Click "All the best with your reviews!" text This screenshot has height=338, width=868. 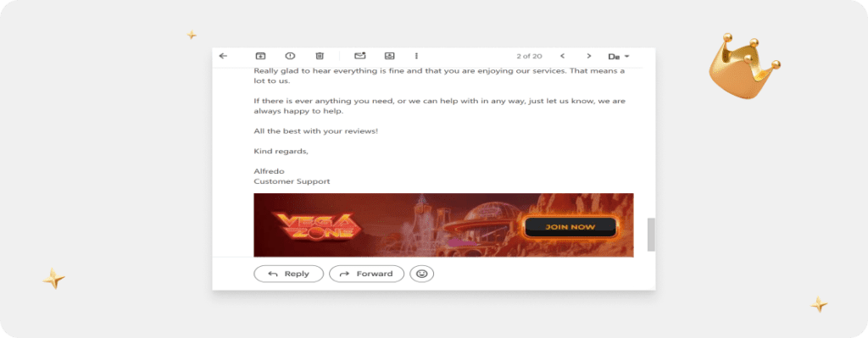click(x=315, y=131)
